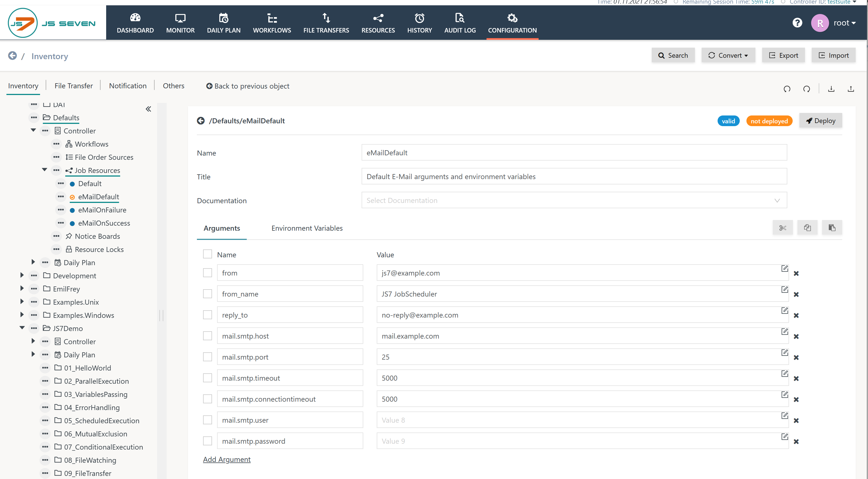This screenshot has width=868, height=479.
Task: Click the Deploy button
Action: (820, 121)
